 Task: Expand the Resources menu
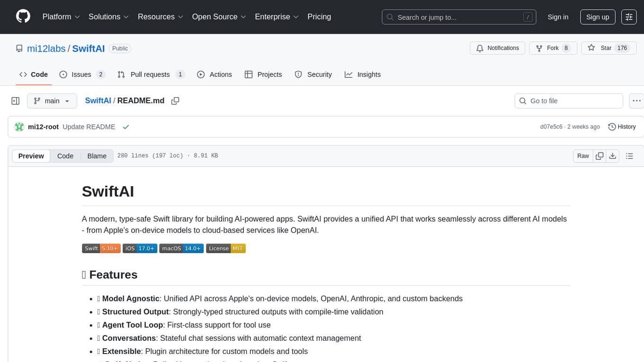(161, 17)
